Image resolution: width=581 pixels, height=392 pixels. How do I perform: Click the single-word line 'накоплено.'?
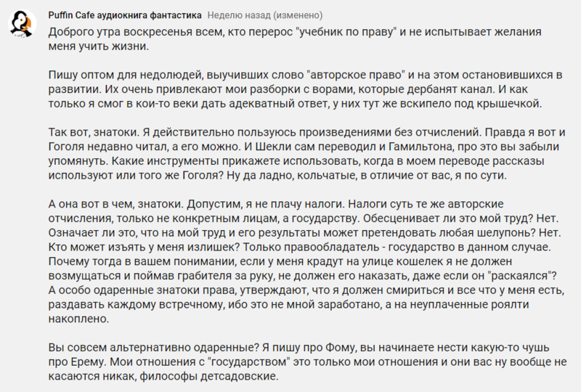[78, 319]
